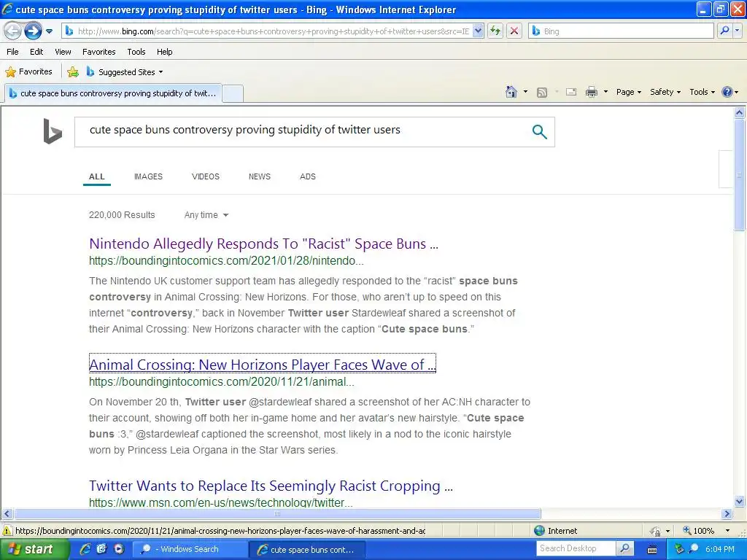Open search provider options dropdown arrow
This screenshot has height=560, width=747.
pos(737,31)
